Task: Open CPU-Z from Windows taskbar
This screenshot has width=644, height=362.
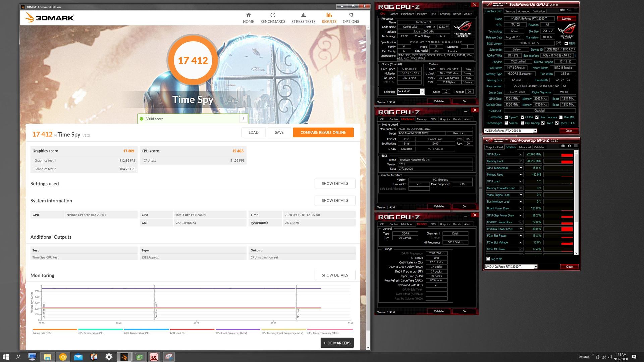Action: pos(154,357)
